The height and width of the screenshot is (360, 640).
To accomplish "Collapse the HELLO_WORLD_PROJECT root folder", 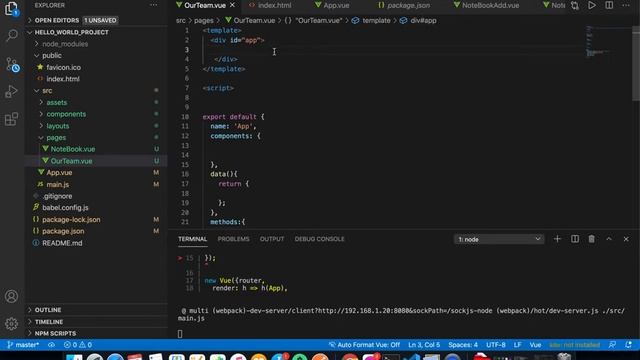I will [96, 32].
